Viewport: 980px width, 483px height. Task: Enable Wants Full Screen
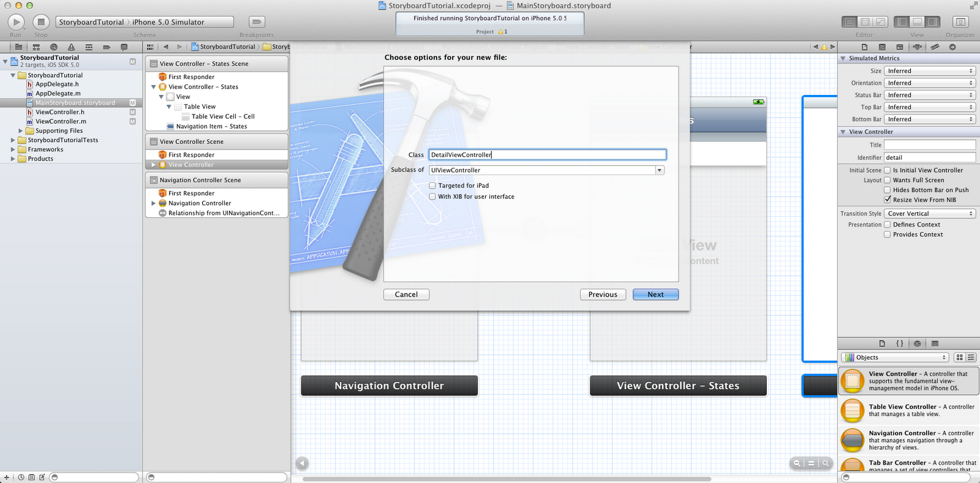(887, 180)
